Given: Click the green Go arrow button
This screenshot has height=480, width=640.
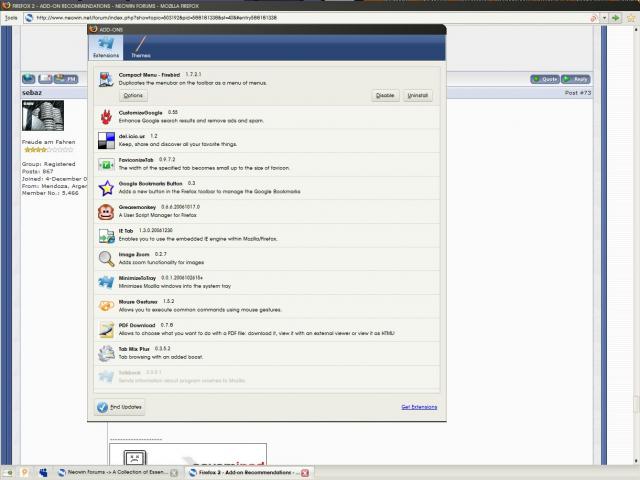Looking at the screenshot, I should [616, 18].
